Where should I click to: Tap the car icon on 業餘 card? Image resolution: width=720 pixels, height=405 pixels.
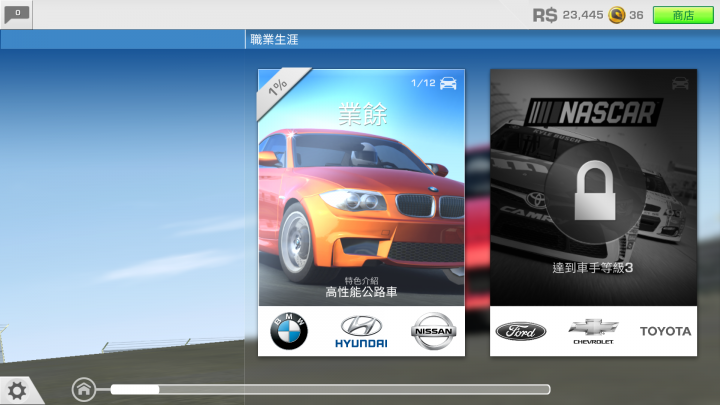(x=448, y=83)
